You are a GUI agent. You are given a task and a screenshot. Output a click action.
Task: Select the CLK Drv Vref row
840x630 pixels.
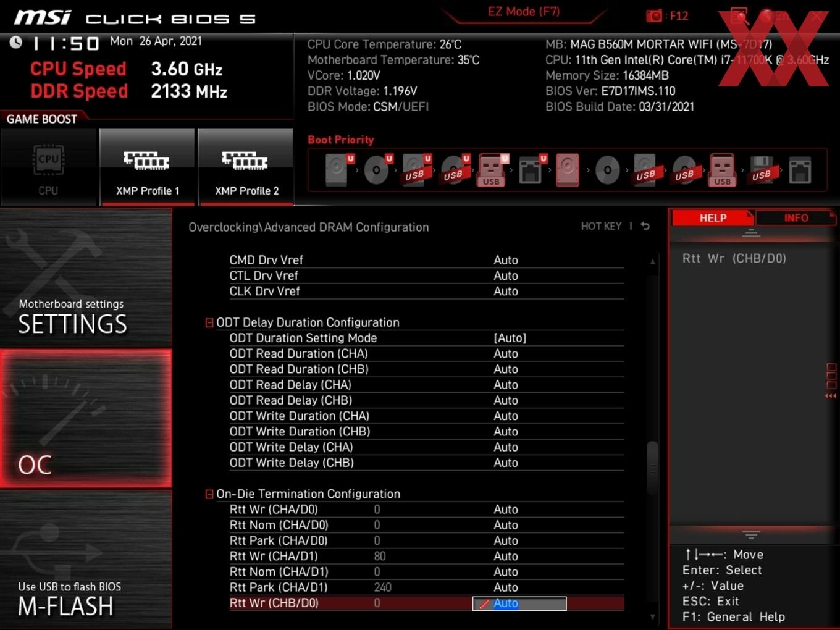coord(426,291)
